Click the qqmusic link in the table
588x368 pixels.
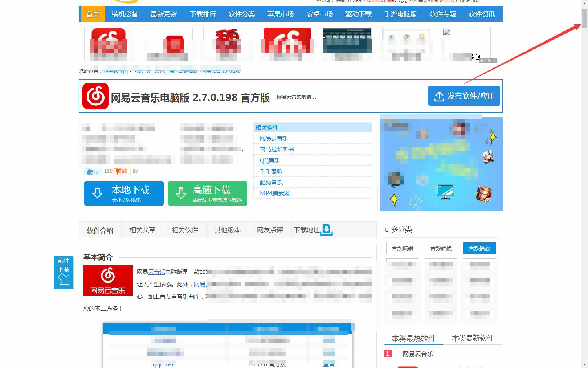[164, 364]
